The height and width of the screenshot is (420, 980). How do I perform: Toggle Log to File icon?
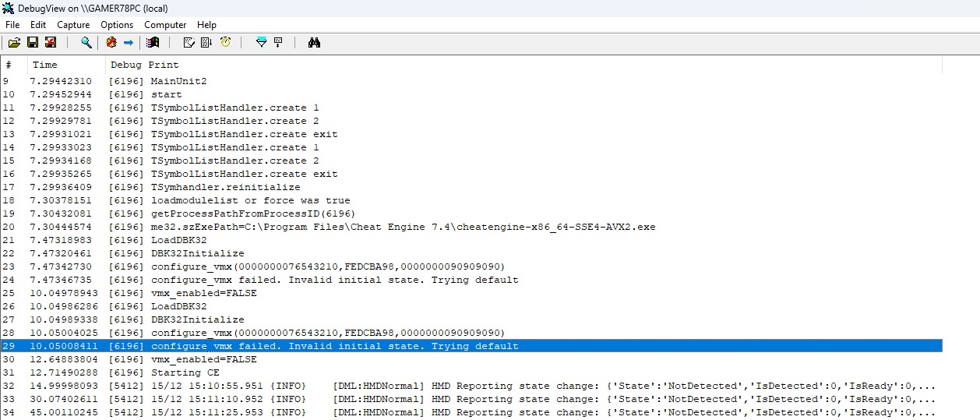(x=51, y=43)
